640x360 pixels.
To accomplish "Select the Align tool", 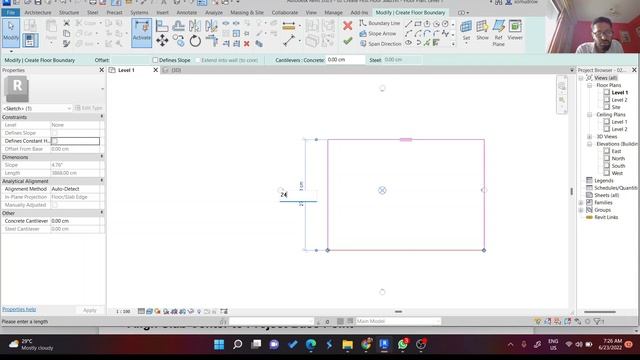I will (x=162, y=26).
